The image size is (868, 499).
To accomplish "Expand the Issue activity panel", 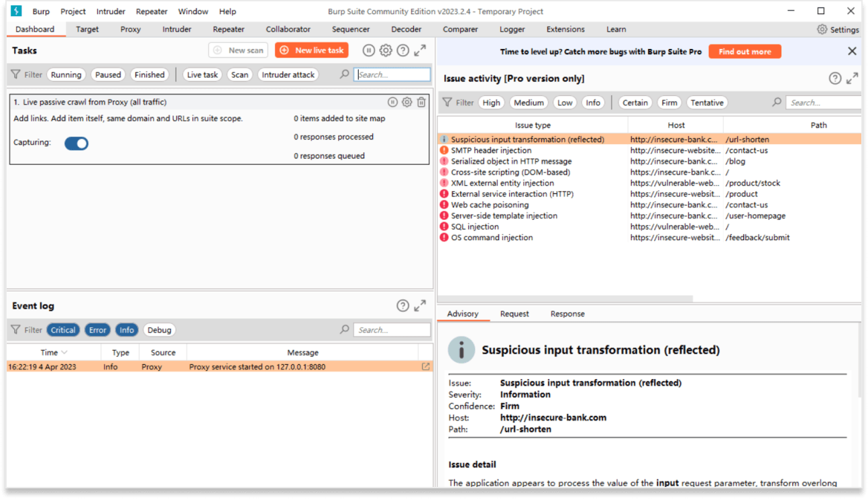I will coord(852,78).
